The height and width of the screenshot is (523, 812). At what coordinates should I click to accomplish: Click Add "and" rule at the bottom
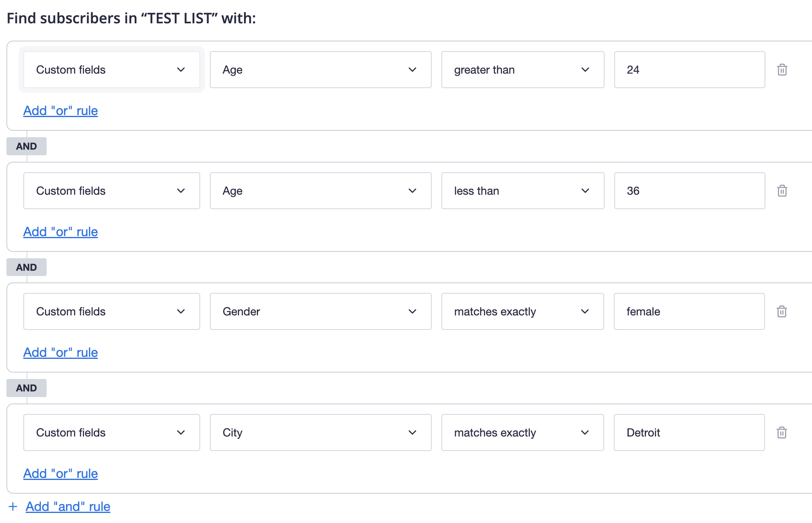click(x=68, y=507)
